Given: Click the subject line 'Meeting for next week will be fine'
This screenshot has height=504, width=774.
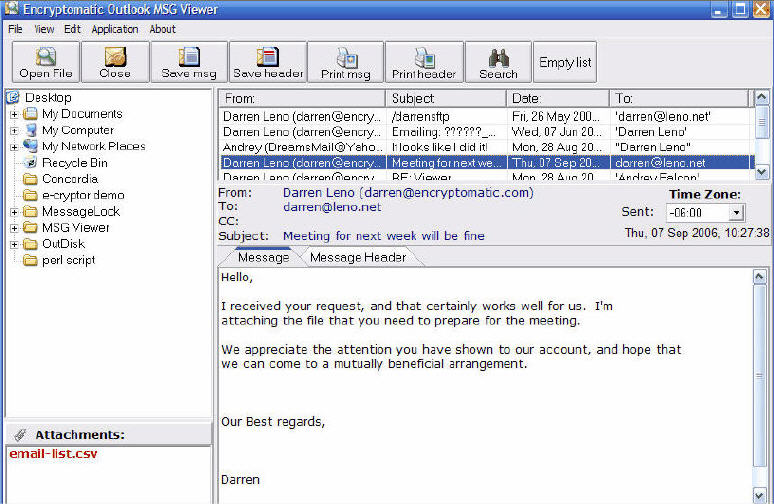Looking at the screenshot, I should (x=384, y=236).
